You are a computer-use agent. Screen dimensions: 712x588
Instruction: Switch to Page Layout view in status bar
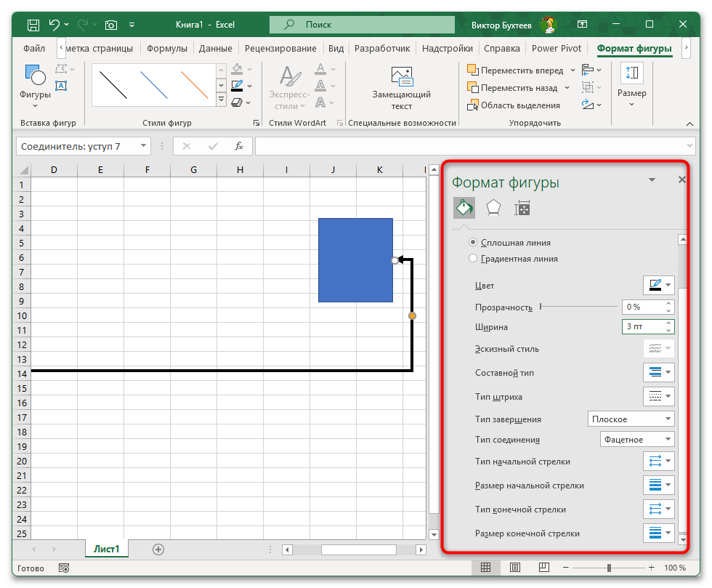tap(515, 568)
